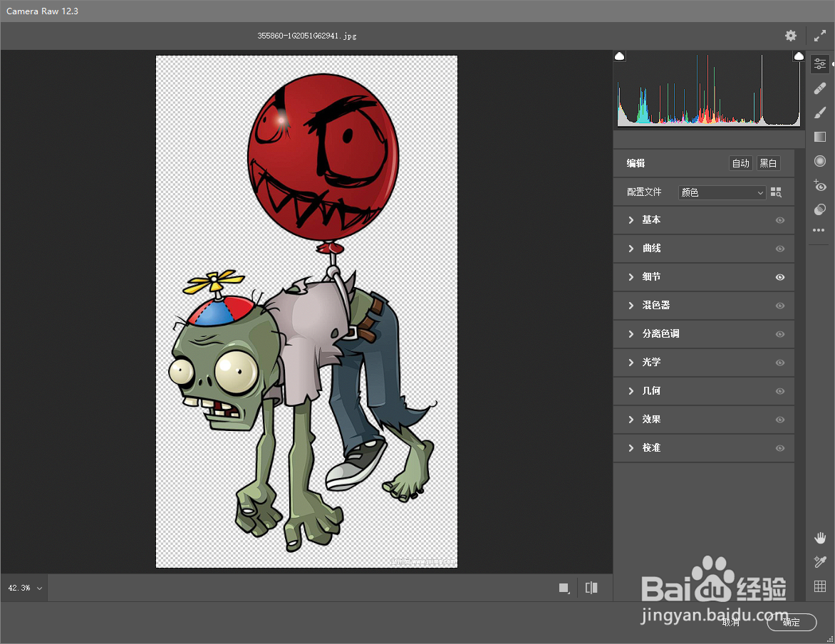835x644 pixels.
Task: Select the Color Sampler eyedropper tool
Action: pos(820,562)
